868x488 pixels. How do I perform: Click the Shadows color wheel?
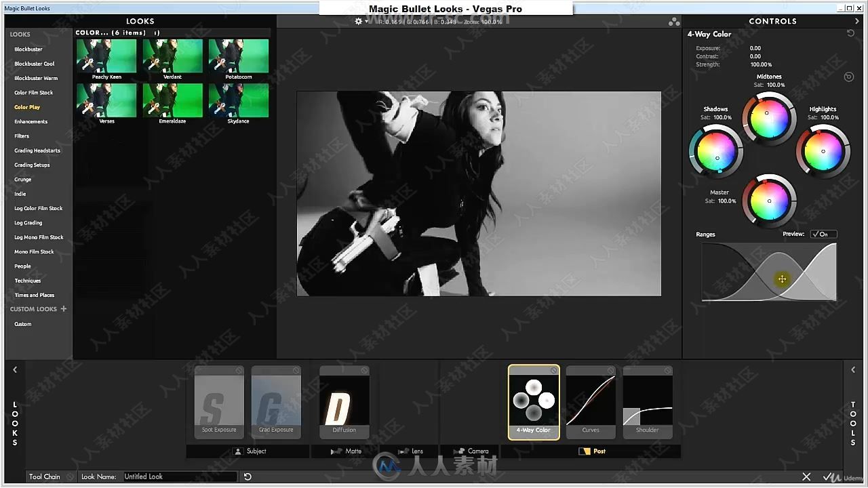(x=716, y=150)
